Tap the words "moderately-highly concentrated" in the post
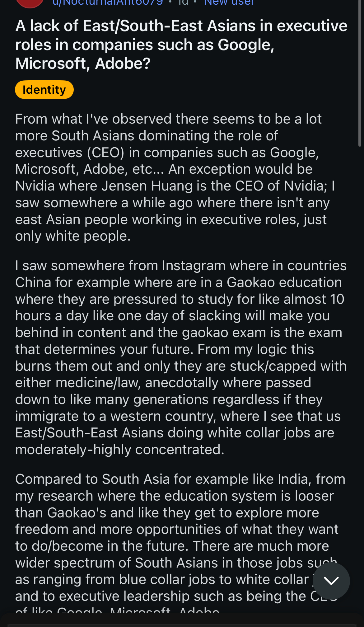 [x=119, y=450]
